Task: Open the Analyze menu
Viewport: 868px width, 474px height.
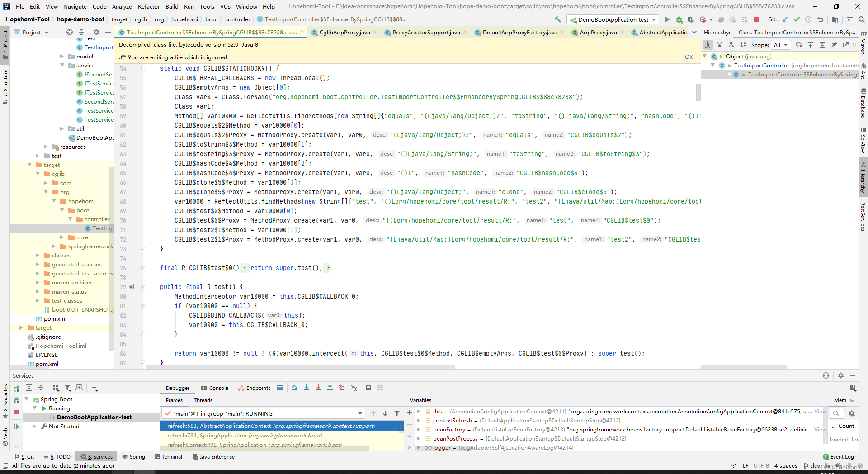Action: tap(122, 6)
